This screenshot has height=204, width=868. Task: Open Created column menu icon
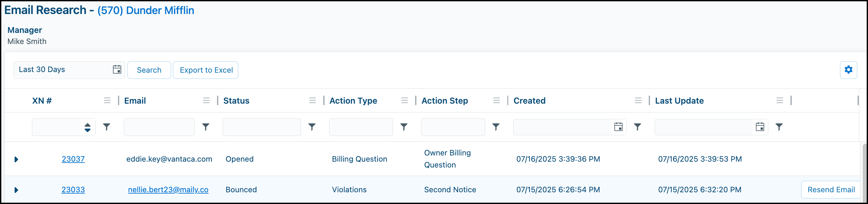pyautogui.click(x=638, y=100)
